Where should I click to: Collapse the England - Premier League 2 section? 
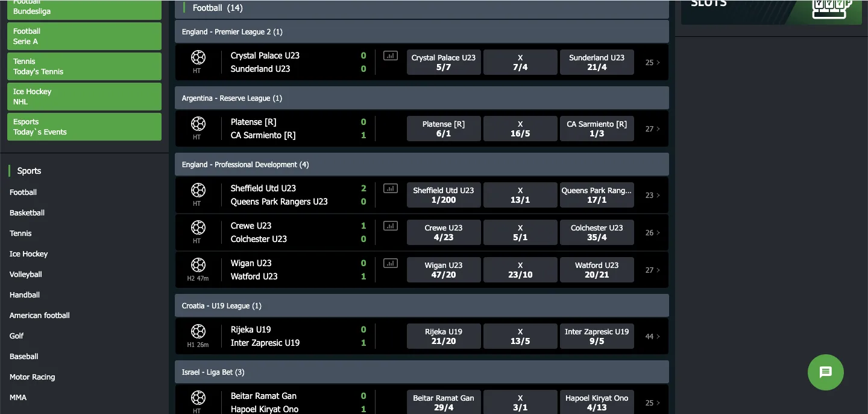(421, 31)
